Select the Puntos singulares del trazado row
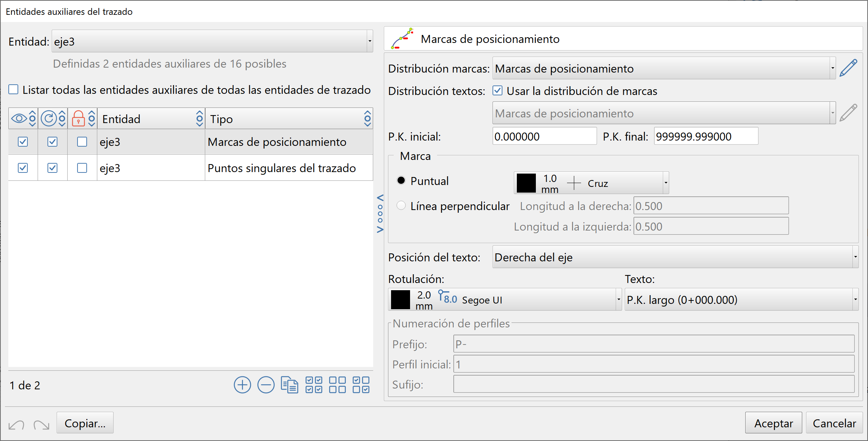Viewport: 868px width, 441px height. coord(190,168)
